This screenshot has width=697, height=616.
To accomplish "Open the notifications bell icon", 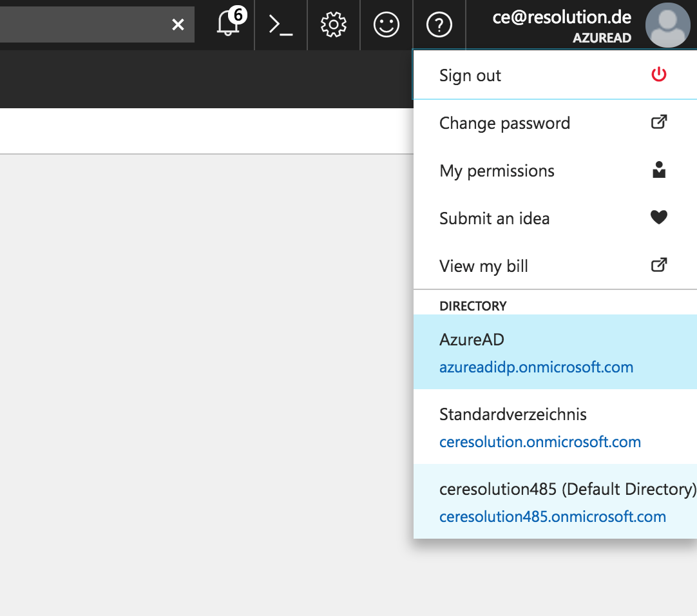I will 229,24.
